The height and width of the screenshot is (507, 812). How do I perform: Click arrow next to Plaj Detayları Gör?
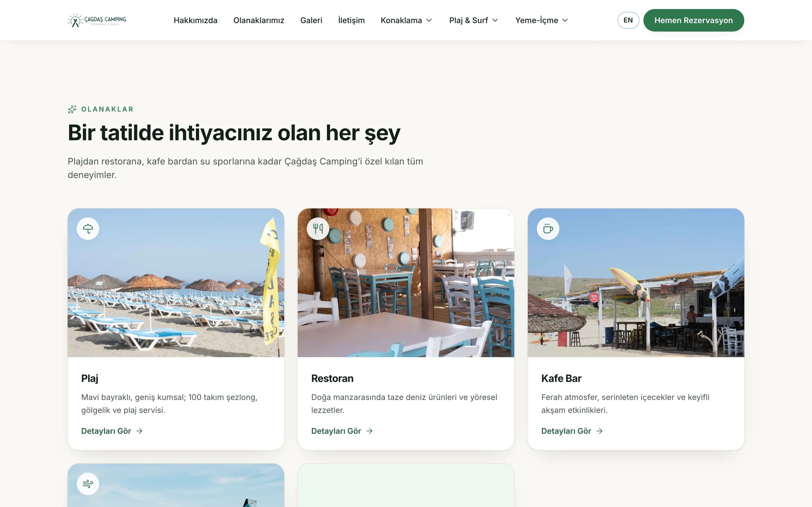point(140,431)
